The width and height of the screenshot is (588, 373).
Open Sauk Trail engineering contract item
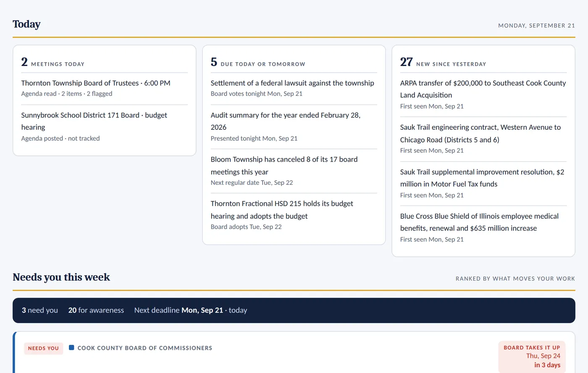tap(480, 133)
